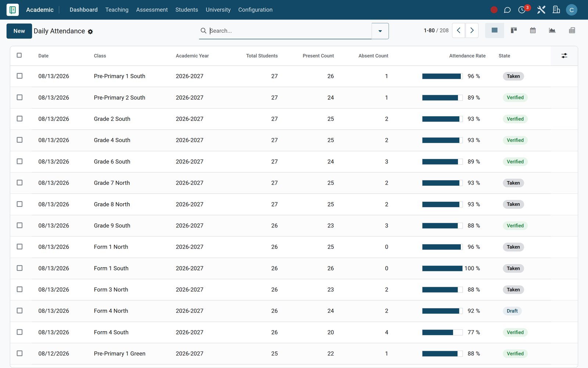Open the Academic app home icon
588x368 pixels.
(12, 10)
